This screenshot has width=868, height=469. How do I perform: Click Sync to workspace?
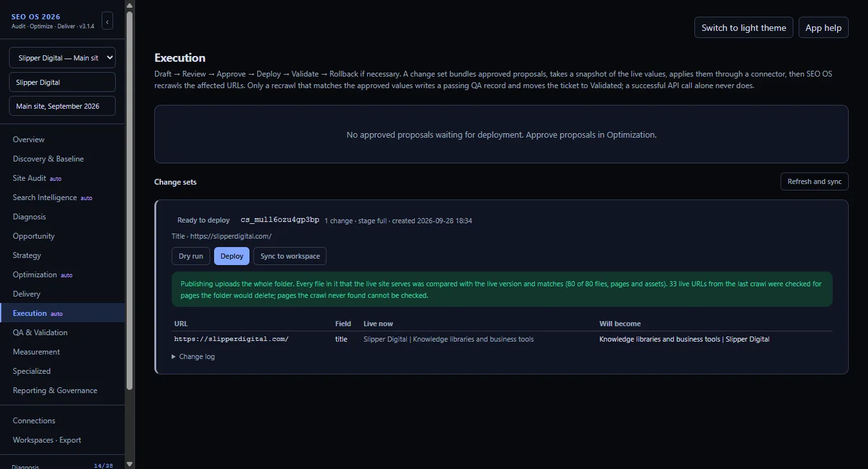[290, 256]
